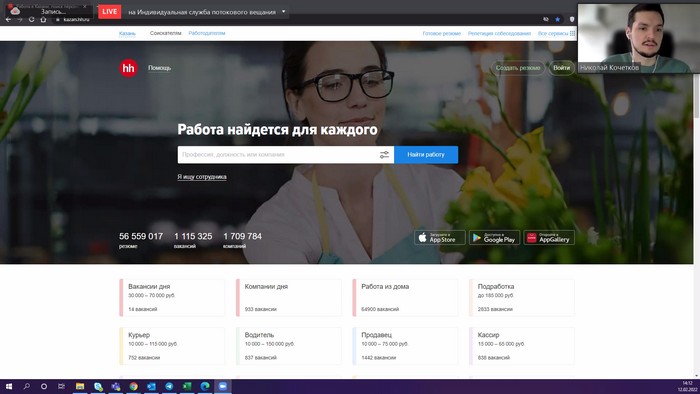
Task: Open the App Store badge
Action: point(440,237)
